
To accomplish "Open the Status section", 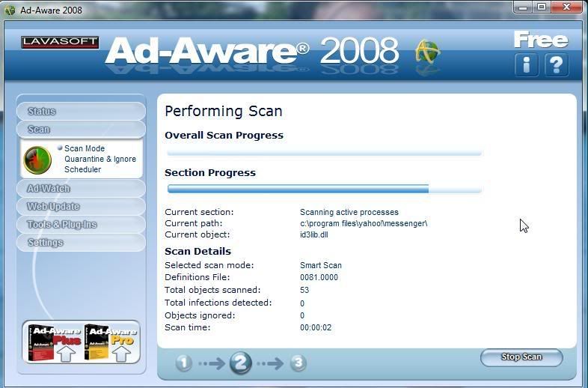I will click(81, 111).
